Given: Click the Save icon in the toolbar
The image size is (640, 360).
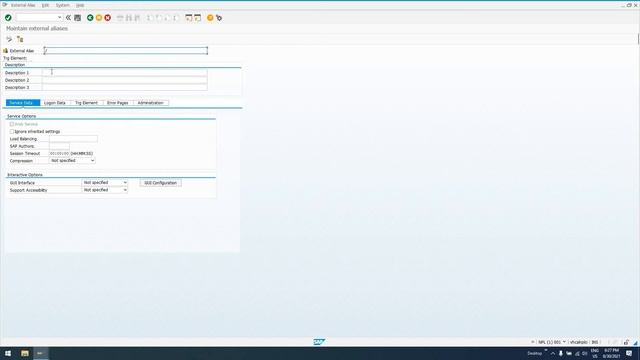Looking at the screenshot, I should (78, 18).
